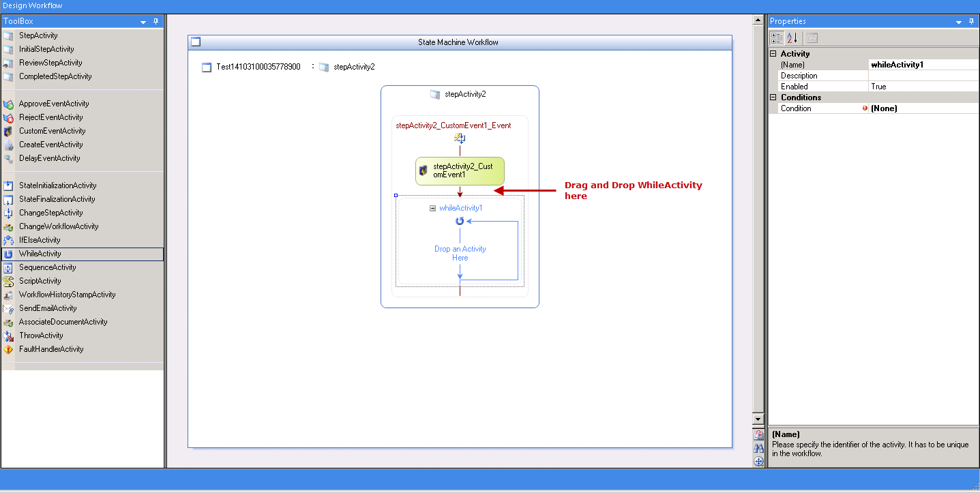Click the Description property value field

(923, 76)
